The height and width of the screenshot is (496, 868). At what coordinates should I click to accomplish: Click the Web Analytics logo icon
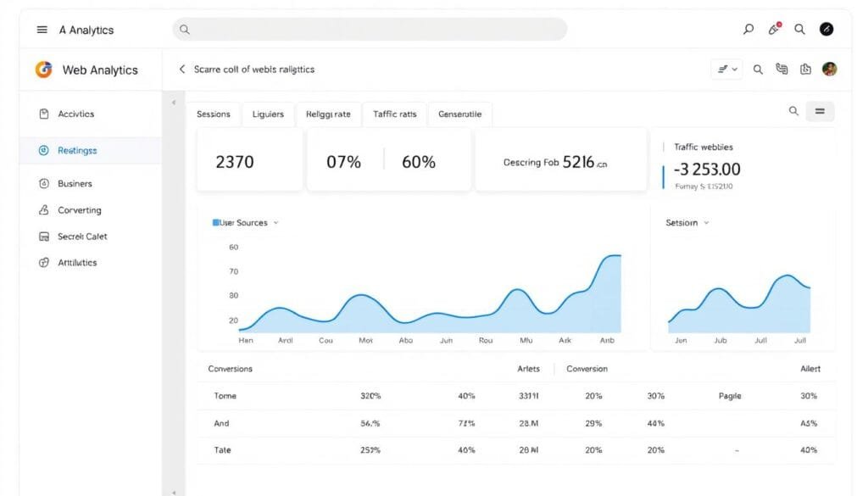coord(43,70)
